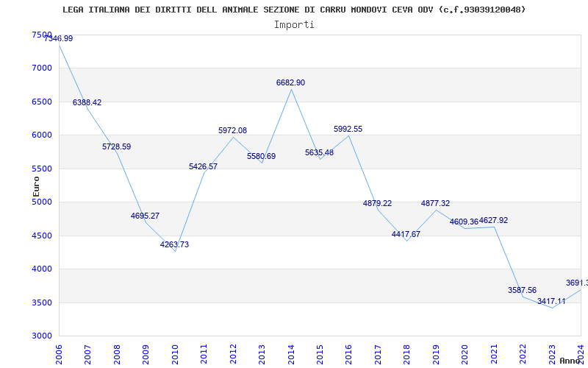Click the 2013 year label on x-axis
Viewport: 588px width, 368px height.
coord(262,355)
